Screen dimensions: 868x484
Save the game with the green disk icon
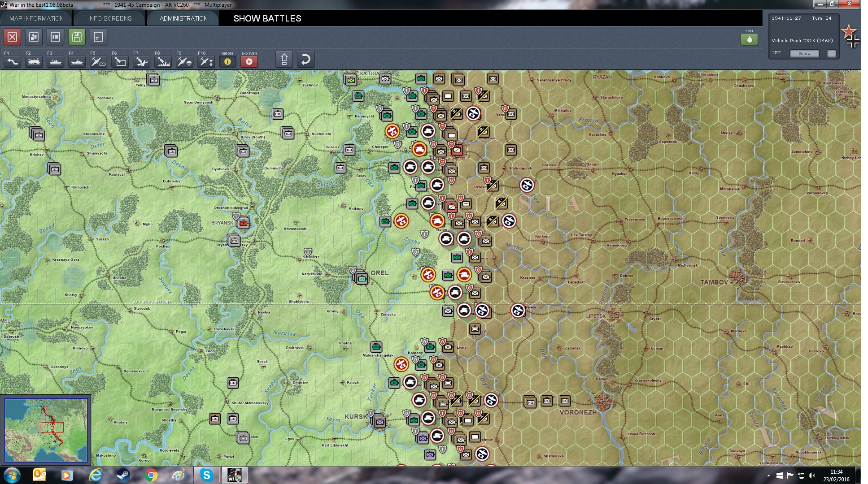click(77, 37)
